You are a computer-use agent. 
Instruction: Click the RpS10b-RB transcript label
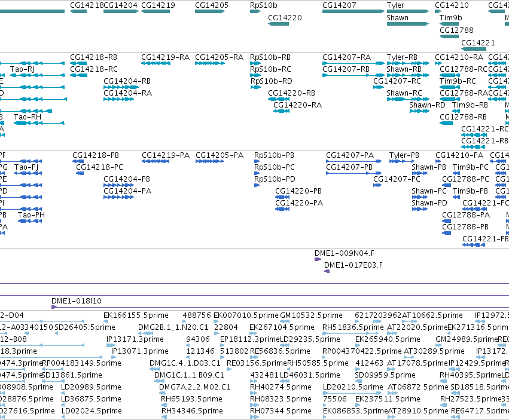pos(270,57)
